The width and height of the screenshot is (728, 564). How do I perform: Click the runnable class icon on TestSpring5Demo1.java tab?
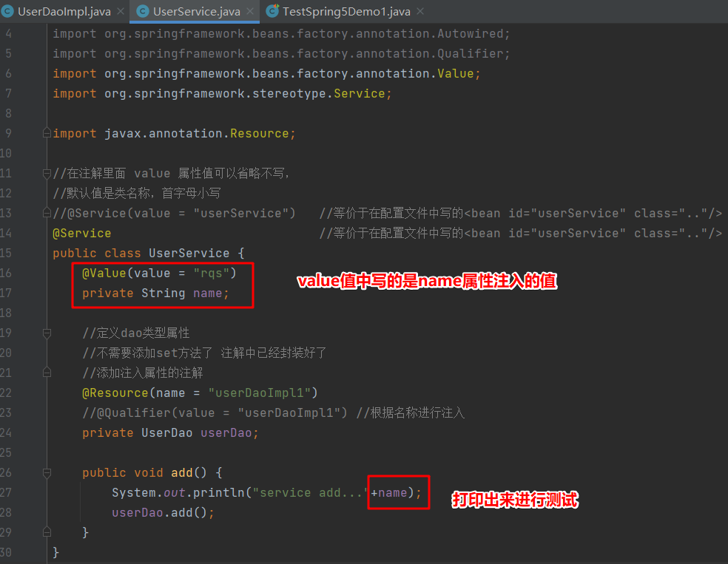(272, 10)
